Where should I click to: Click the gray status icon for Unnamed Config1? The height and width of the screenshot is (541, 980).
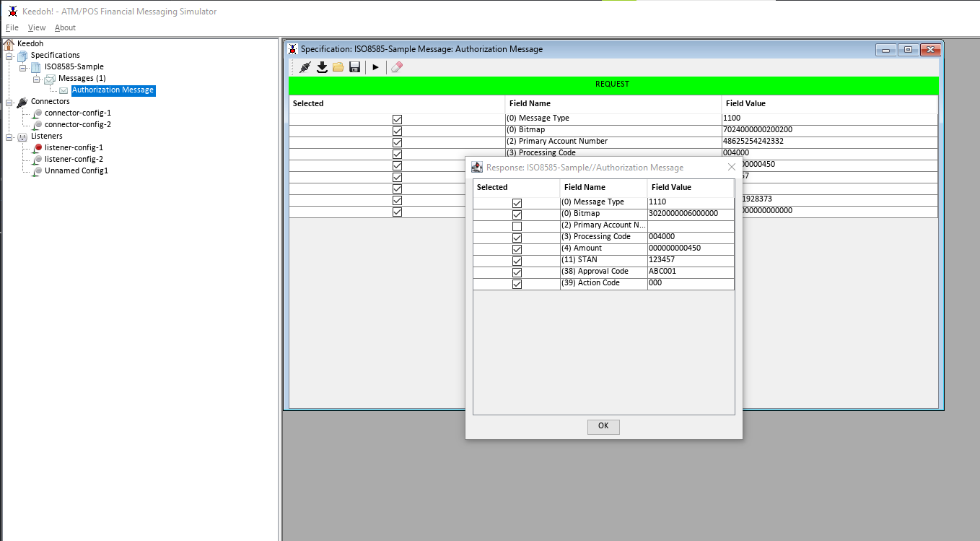tap(38, 170)
